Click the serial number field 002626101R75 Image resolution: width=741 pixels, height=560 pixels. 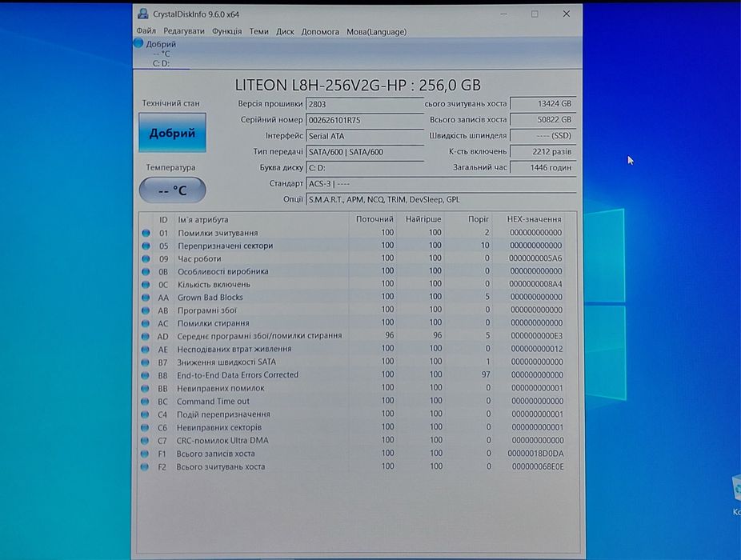(x=364, y=120)
